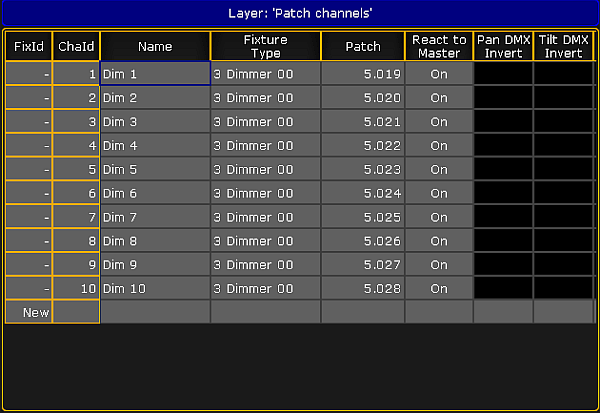
Task: Open Fixture Type cell of Dim 2
Action: point(266,98)
